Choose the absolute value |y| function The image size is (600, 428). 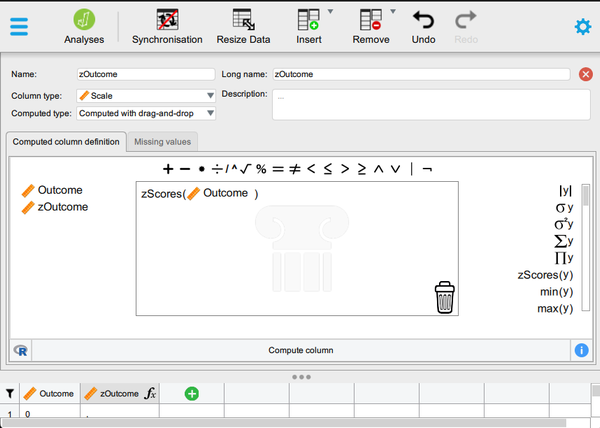pos(565,190)
